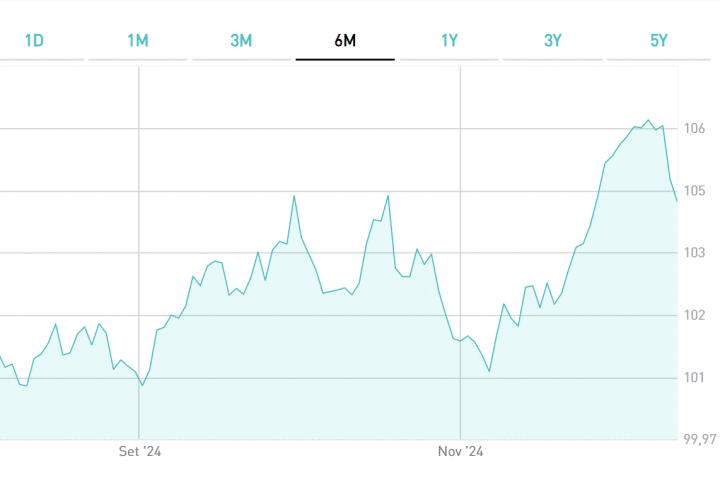Viewport: 720px width, 480px height.
Task: Open the 3Y chart range
Action: point(553,41)
